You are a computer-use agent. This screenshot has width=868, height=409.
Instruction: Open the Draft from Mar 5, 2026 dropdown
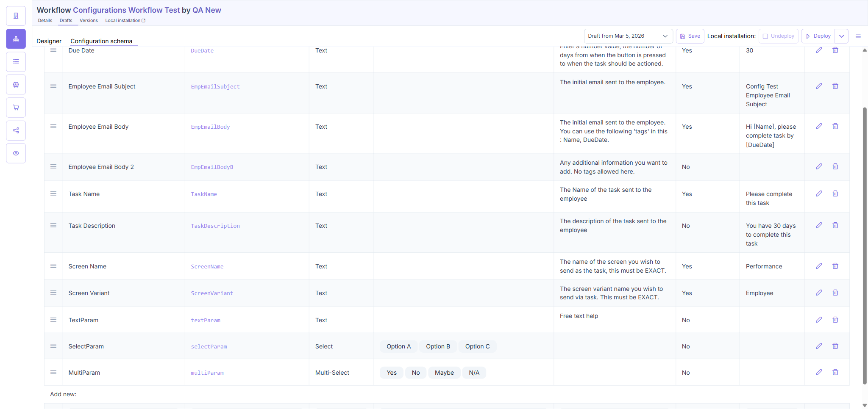628,36
